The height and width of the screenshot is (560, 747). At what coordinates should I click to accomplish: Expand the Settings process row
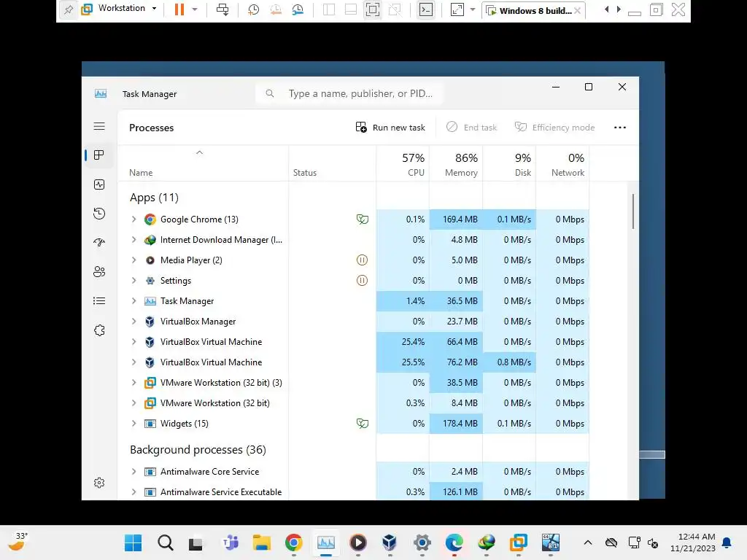[x=134, y=281]
